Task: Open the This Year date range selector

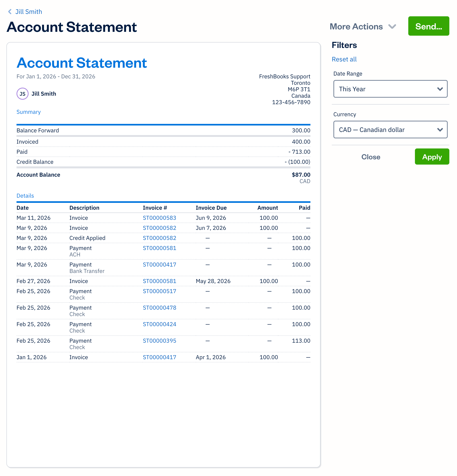Action: coord(390,89)
